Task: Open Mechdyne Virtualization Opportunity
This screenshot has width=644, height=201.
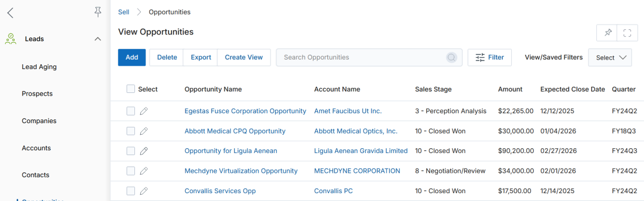Action: tap(241, 171)
